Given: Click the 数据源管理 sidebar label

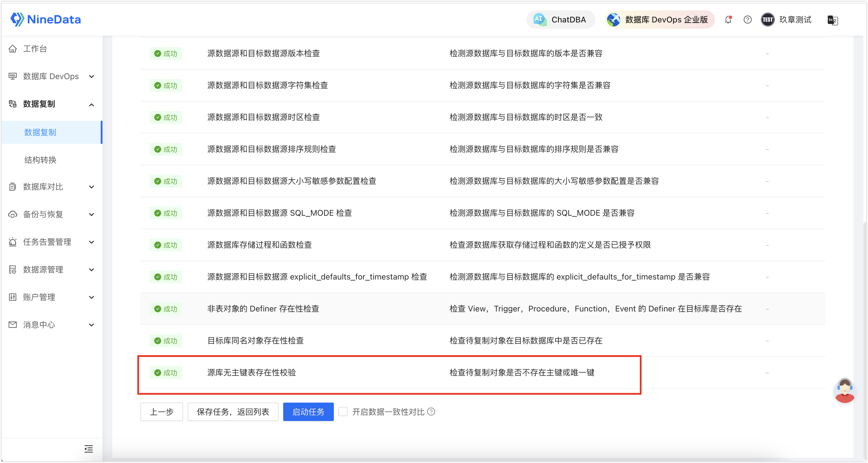Looking at the screenshot, I should click(x=43, y=270).
